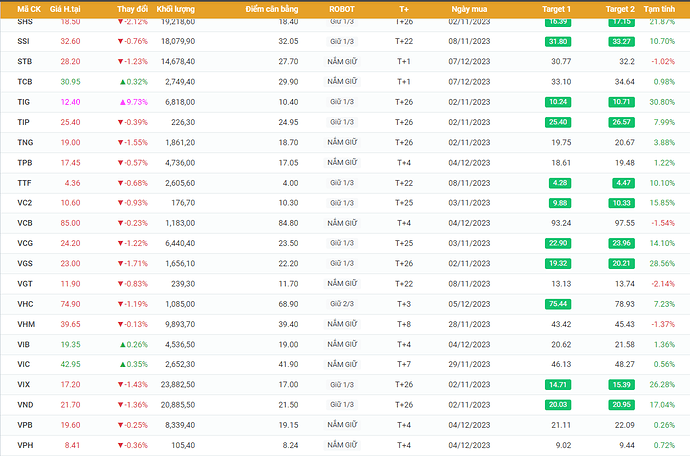The width and height of the screenshot is (690, 456).
Task: Sort by the Mã CK column header
Action: (29, 9)
